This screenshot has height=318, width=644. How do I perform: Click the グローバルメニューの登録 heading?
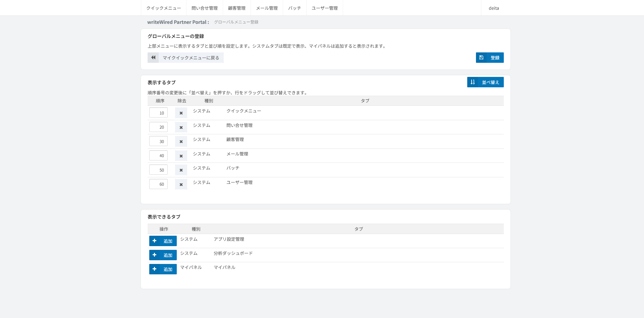(176, 36)
